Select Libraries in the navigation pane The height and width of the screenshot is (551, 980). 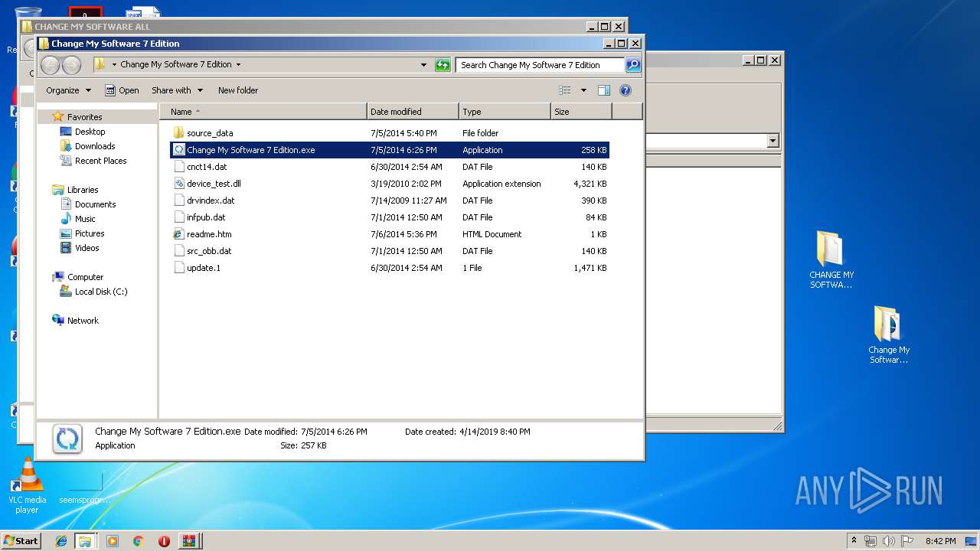pyautogui.click(x=83, y=190)
